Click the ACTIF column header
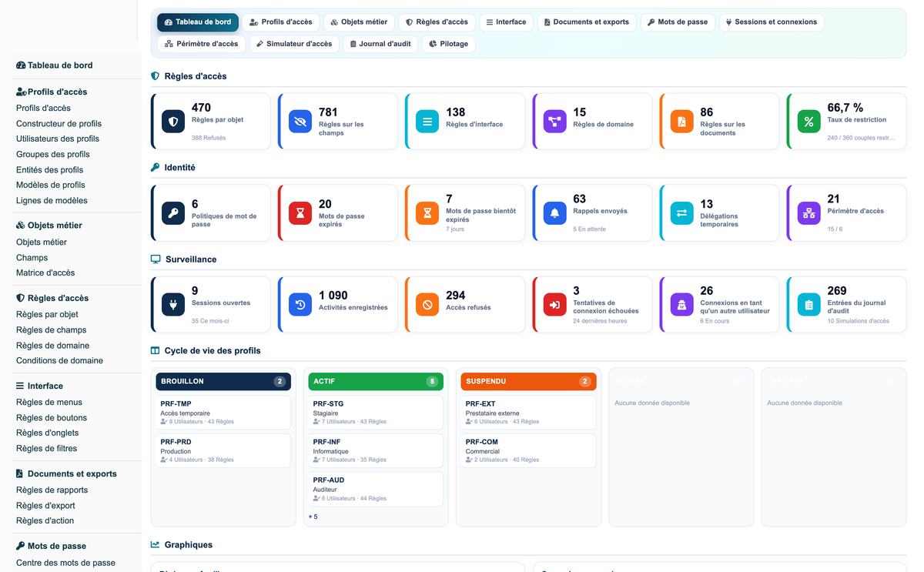The image size is (924, 572). click(376, 382)
